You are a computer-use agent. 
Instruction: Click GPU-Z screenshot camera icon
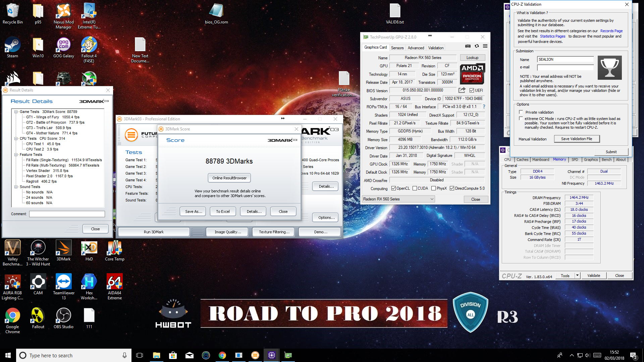(468, 46)
